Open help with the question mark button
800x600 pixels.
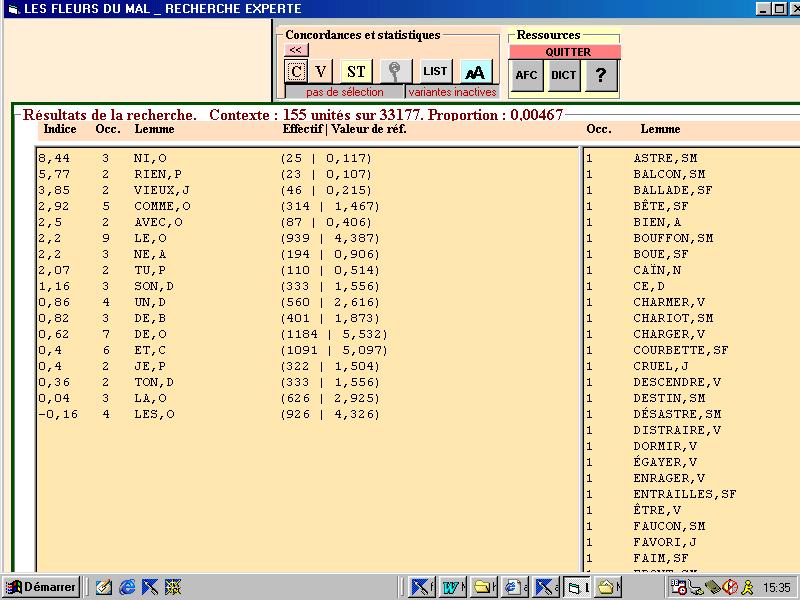coord(601,75)
